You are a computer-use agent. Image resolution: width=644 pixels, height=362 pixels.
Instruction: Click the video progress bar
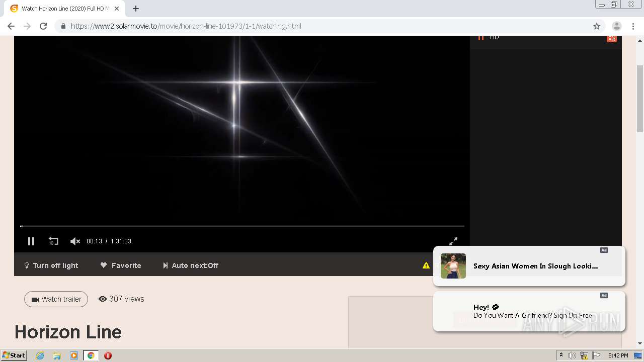click(242, 226)
